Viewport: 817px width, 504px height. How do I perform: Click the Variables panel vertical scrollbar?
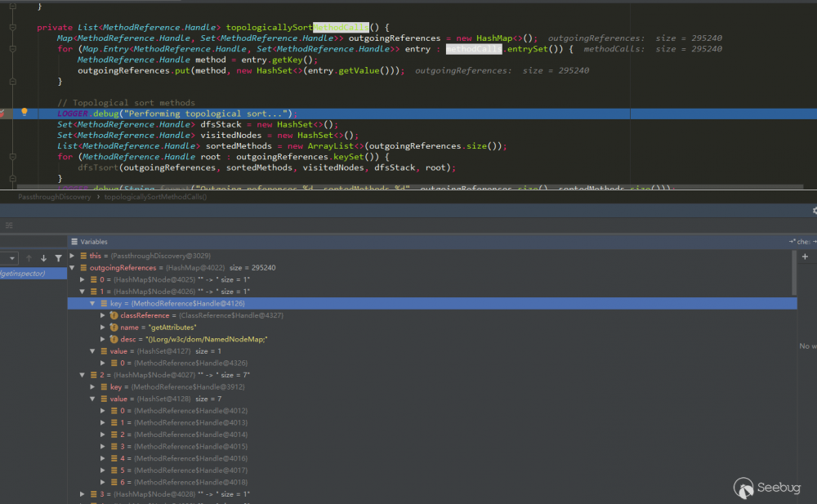point(794,274)
